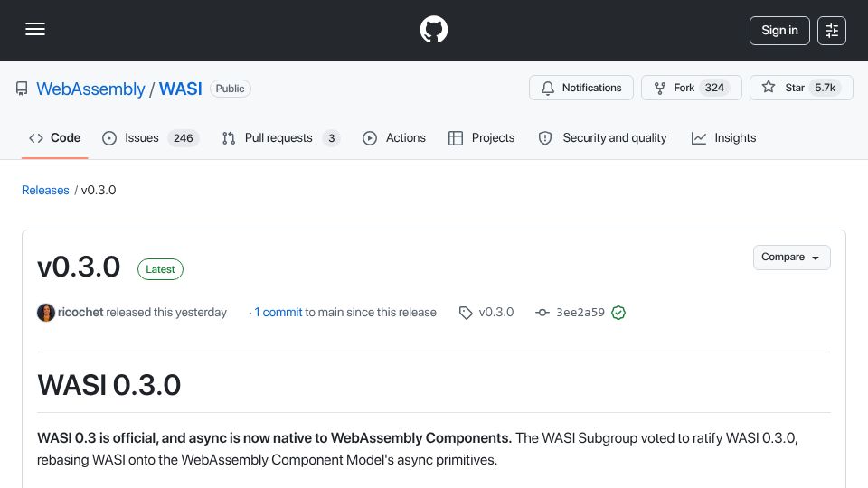
Task: Open commit 3ee2a59
Action: [x=580, y=312]
